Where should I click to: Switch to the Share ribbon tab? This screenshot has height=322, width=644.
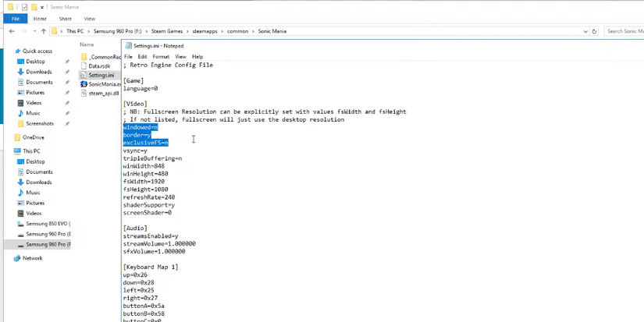click(65, 19)
